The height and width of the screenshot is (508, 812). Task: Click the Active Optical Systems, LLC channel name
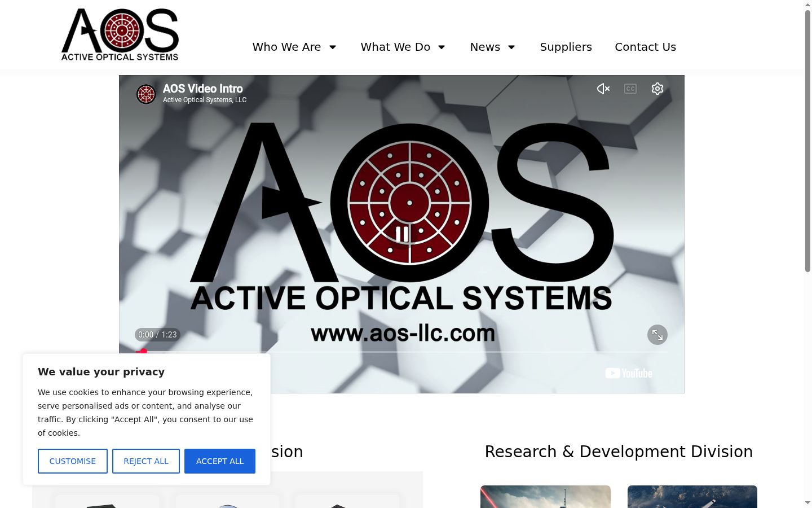coord(205,100)
